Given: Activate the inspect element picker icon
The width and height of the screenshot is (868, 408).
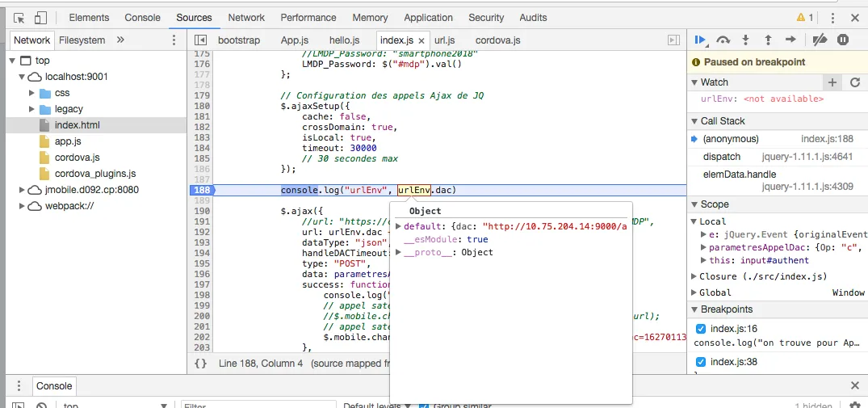Looking at the screenshot, I should coord(19,18).
